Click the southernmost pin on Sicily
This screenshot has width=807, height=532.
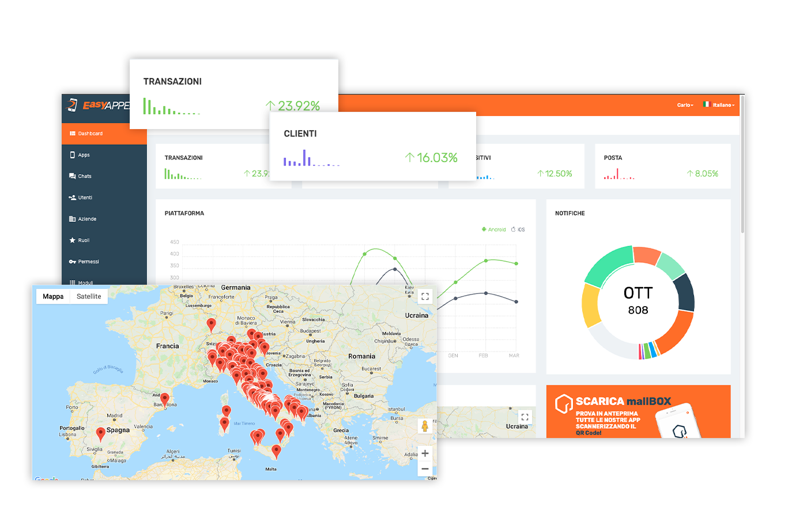click(x=276, y=452)
